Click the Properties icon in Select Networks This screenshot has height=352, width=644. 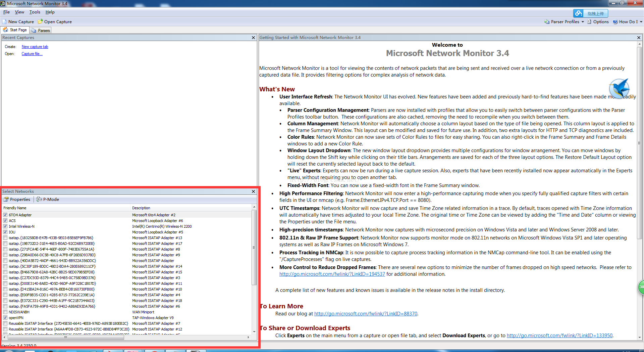click(x=6, y=199)
